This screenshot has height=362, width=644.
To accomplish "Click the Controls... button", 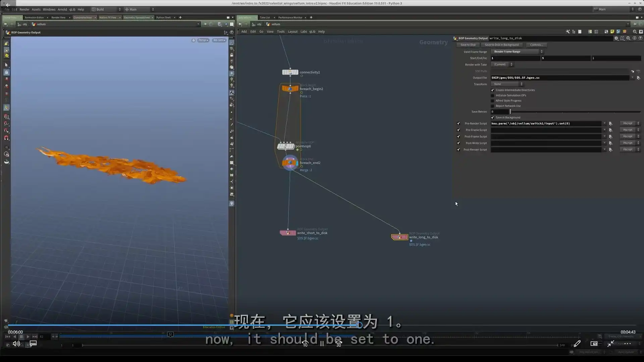I will (536, 45).
